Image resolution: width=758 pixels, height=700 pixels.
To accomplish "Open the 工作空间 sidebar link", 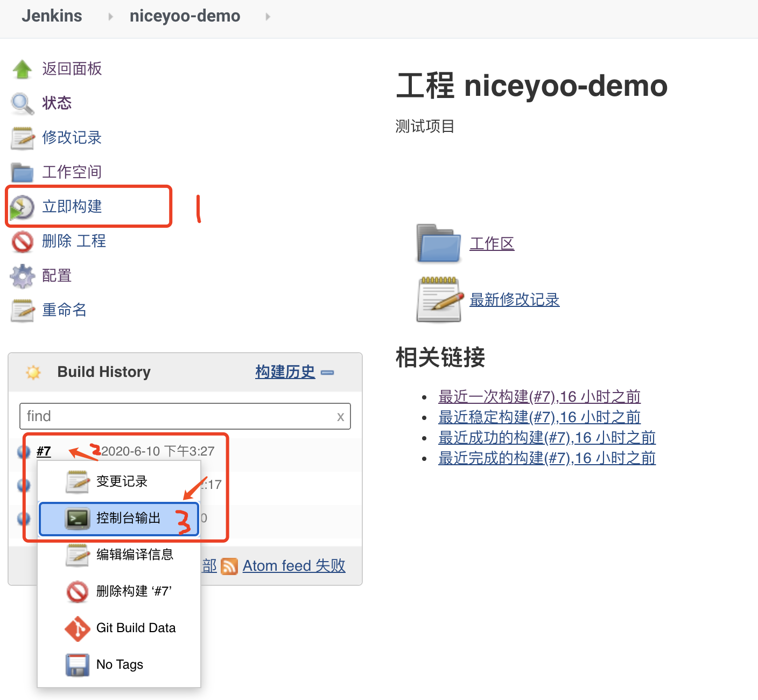I will (x=72, y=172).
